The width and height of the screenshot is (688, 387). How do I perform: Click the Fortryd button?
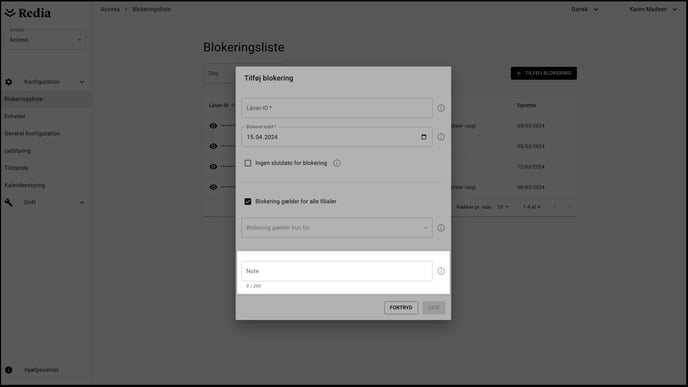(x=401, y=308)
